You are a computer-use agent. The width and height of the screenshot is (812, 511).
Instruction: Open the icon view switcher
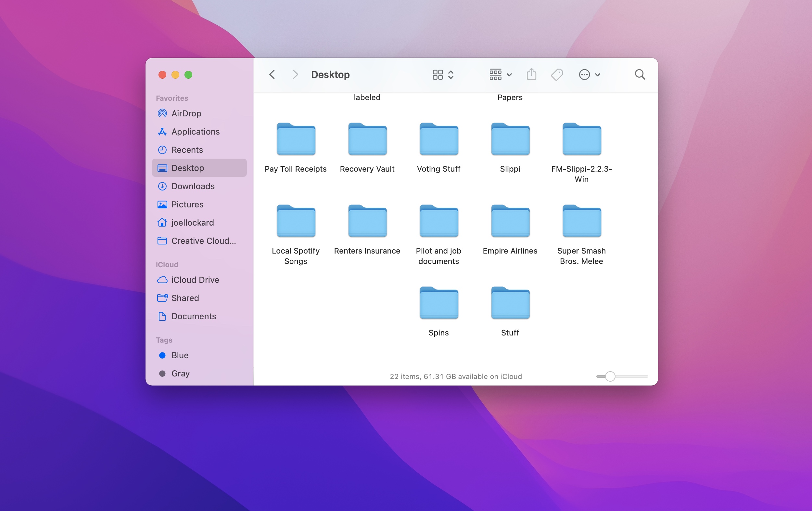pyautogui.click(x=443, y=74)
